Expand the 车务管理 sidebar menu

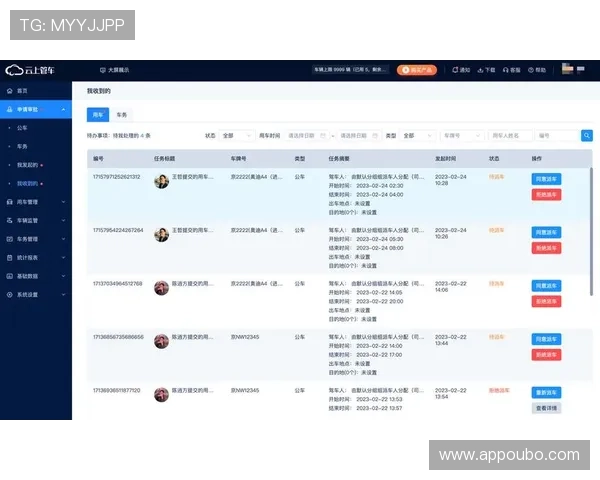tap(36, 239)
